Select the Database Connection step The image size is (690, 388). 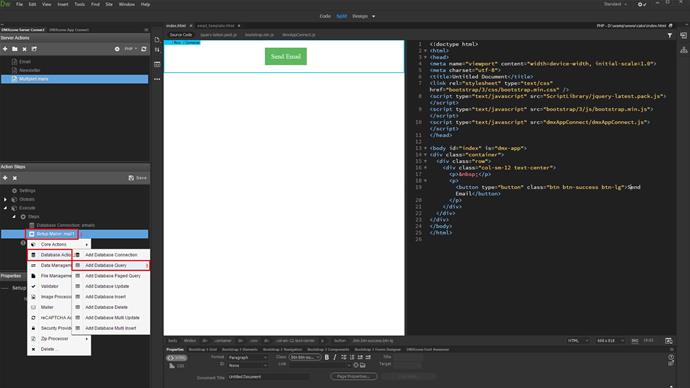(66, 225)
